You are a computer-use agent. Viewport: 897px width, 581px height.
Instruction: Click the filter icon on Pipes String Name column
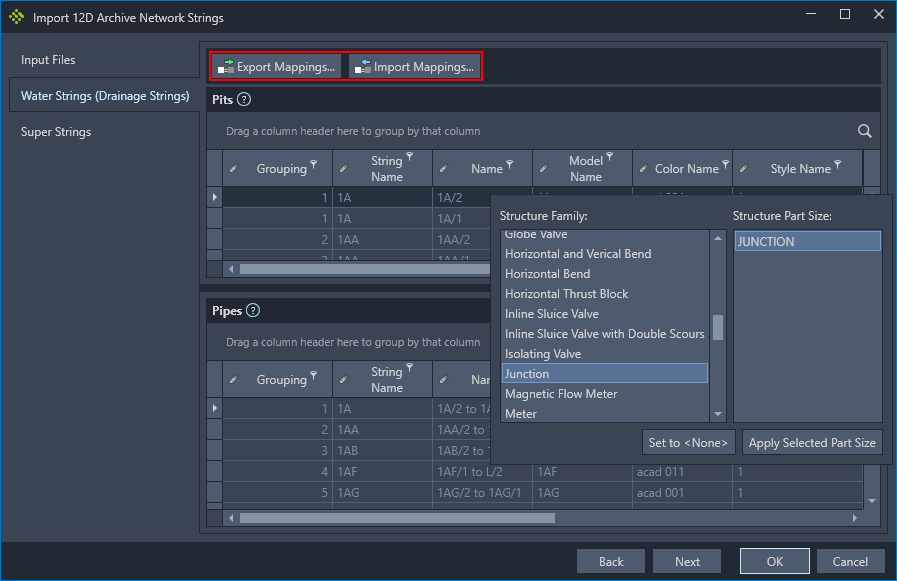pos(410,367)
